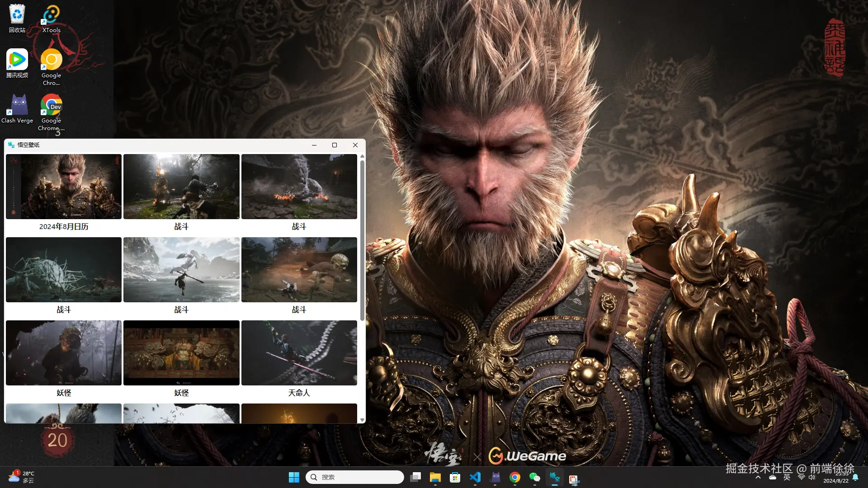Screen dimensions: 868x488
Task: Open Microsoft Store from the taskbar
Action: (x=455, y=477)
